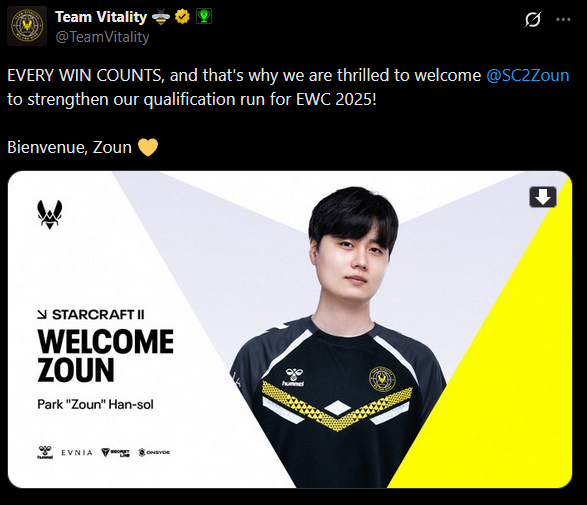
Task: Open the @TeamVitality handle
Action: coord(102,37)
